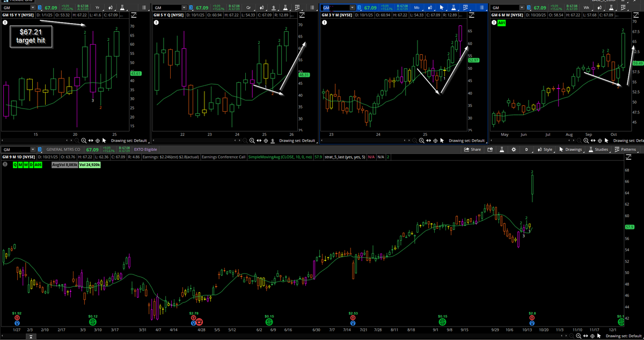The image size is (644, 340).
Task: Toggle the A01 label on weekly chart
Action: [502, 23]
